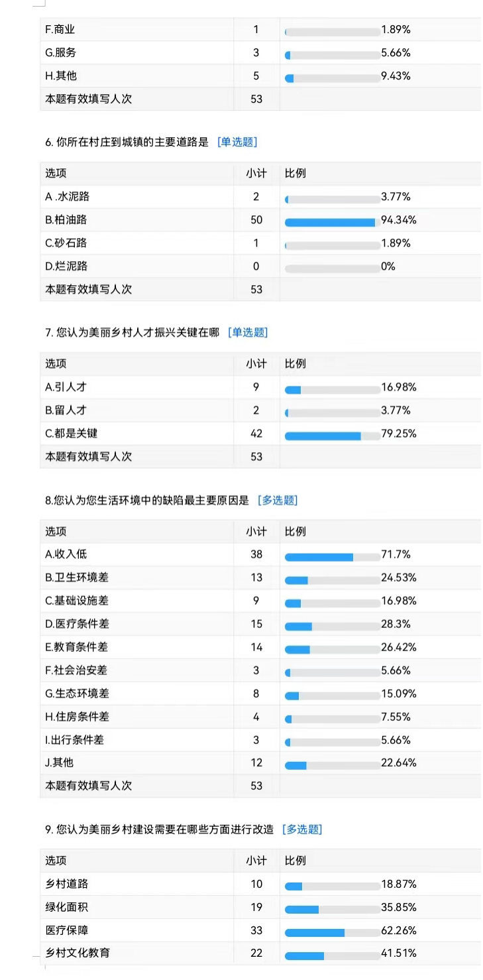The width and height of the screenshot is (483, 980).
Task: Click the 单选题 tag on question 7
Action: pos(248,332)
